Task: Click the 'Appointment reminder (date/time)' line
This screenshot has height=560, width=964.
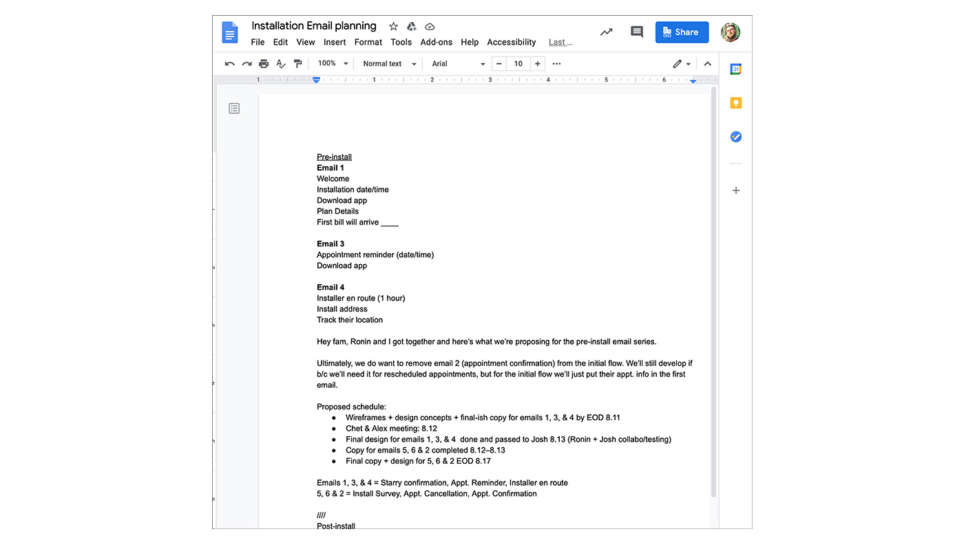Action: [x=375, y=255]
